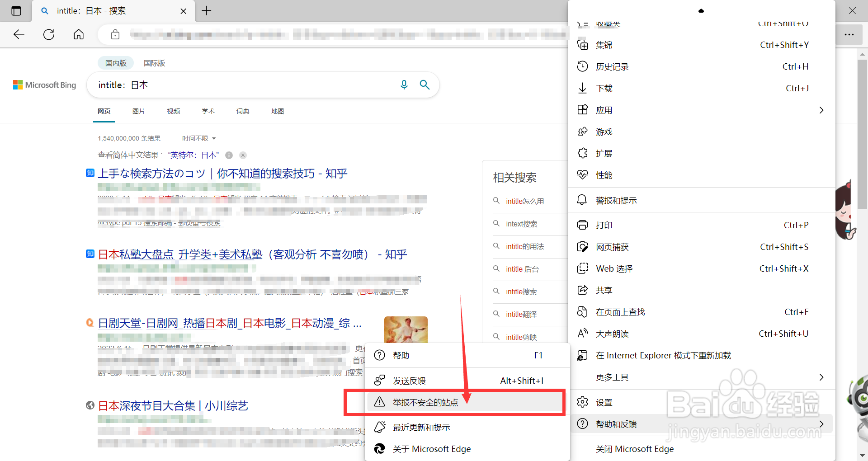Click the browser back arrow
Viewport: 868px width, 461px height.
(19, 34)
